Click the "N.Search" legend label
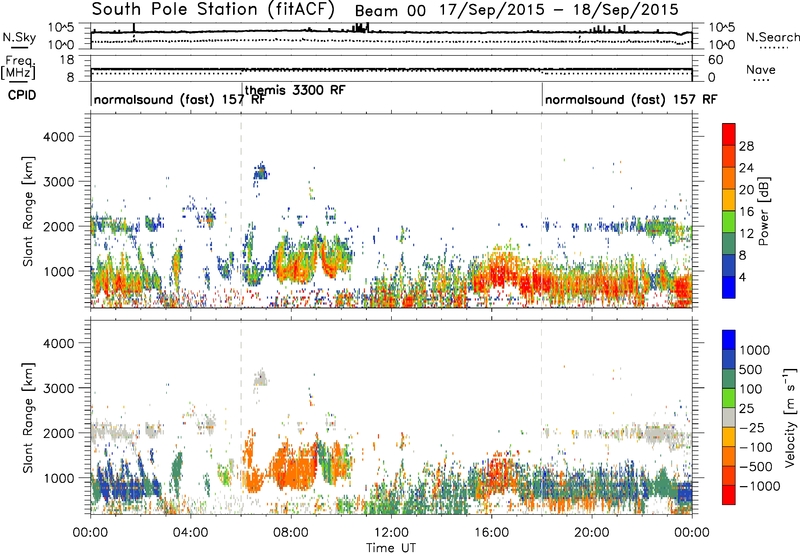 [772, 37]
